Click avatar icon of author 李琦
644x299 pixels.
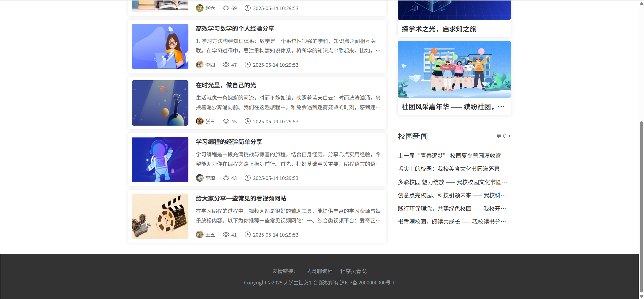click(x=199, y=178)
